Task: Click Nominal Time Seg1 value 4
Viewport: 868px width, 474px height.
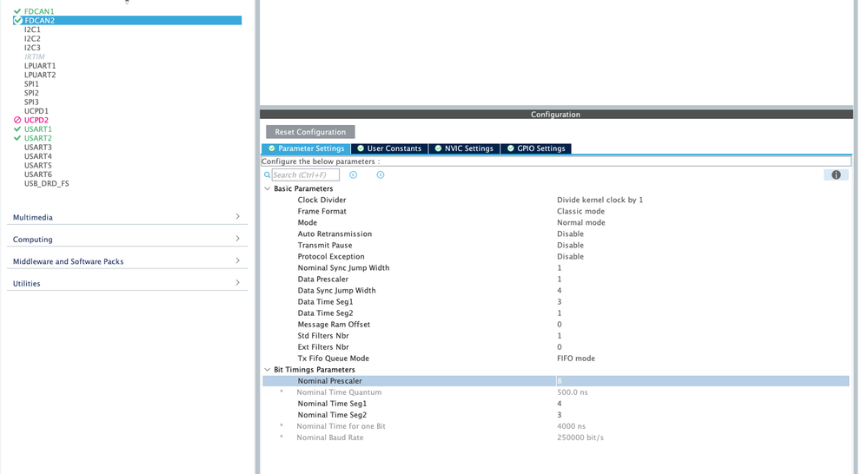Action: (x=559, y=404)
